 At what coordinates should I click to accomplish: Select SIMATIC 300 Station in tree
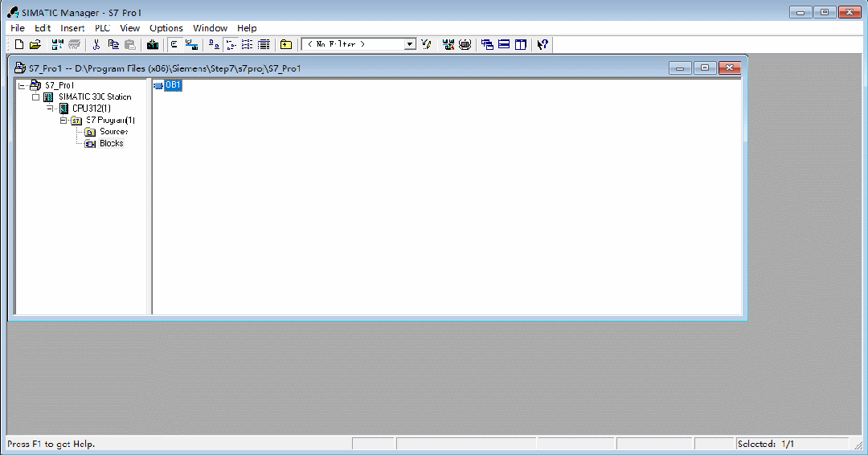(95, 96)
